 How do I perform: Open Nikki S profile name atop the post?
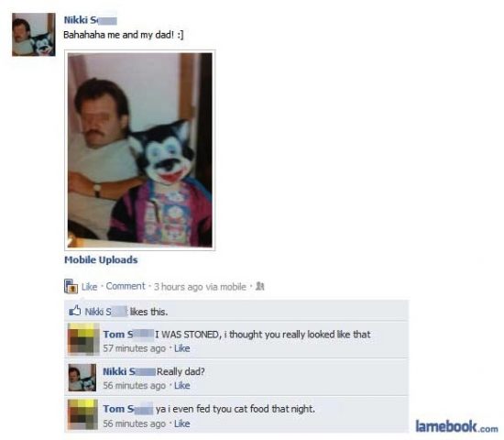tap(91, 20)
